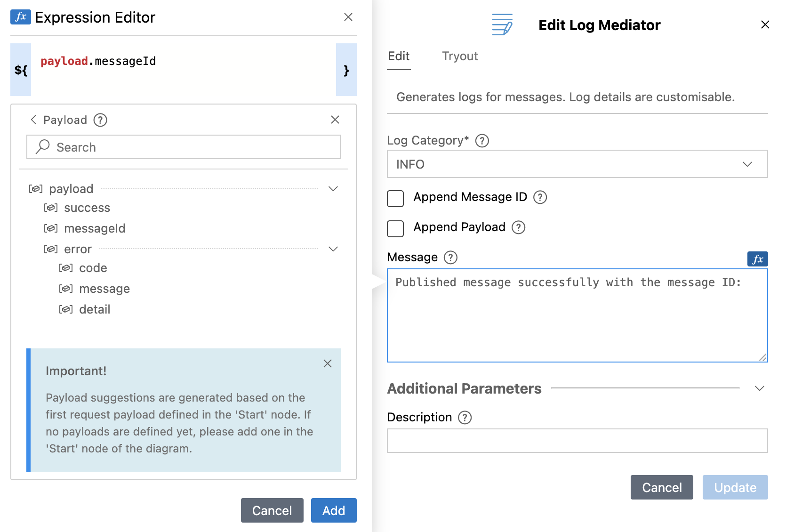The width and height of the screenshot is (786, 532).
Task: Switch to the Tryout tab
Action: tap(460, 56)
